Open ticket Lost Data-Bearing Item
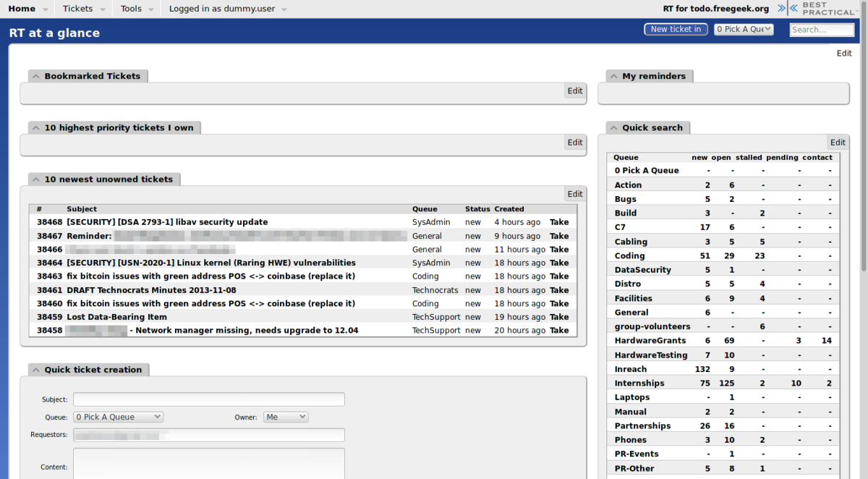 (x=116, y=317)
